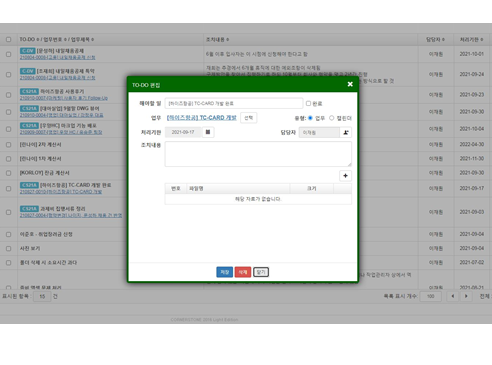Focus the 해야할 일 title input field

pos(234,104)
